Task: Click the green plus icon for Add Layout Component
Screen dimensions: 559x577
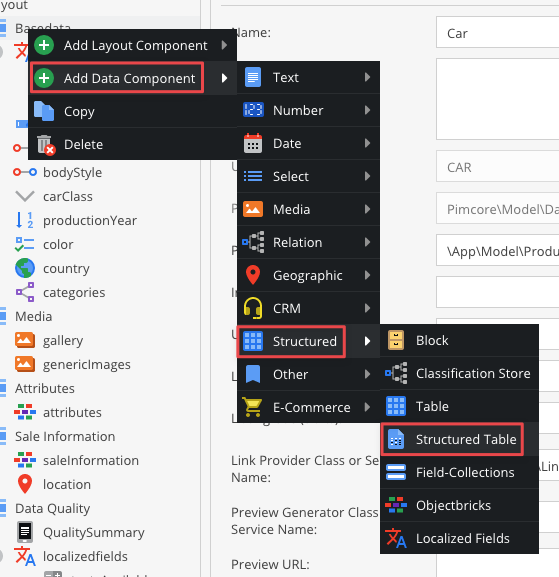Action: tap(44, 45)
